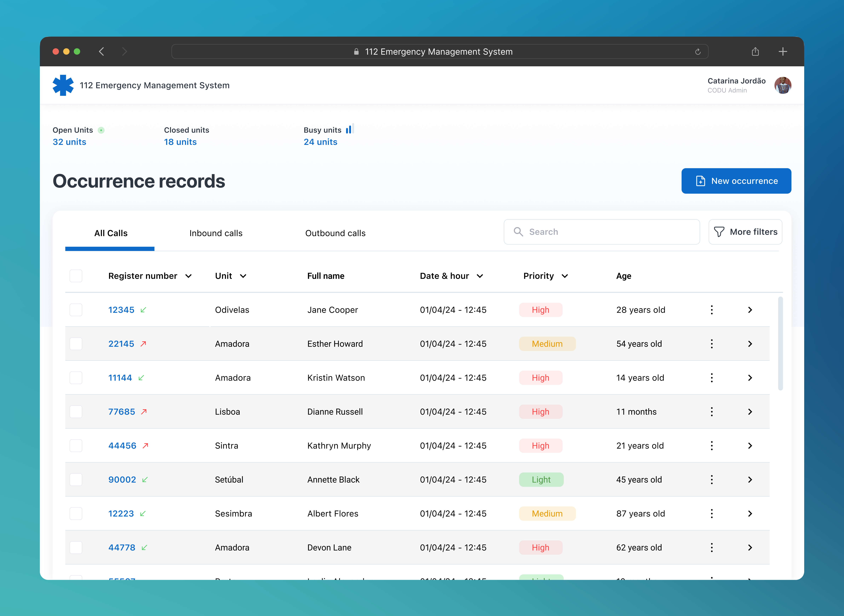Check the box for record 22145
844x616 pixels.
[x=76, y=344]
